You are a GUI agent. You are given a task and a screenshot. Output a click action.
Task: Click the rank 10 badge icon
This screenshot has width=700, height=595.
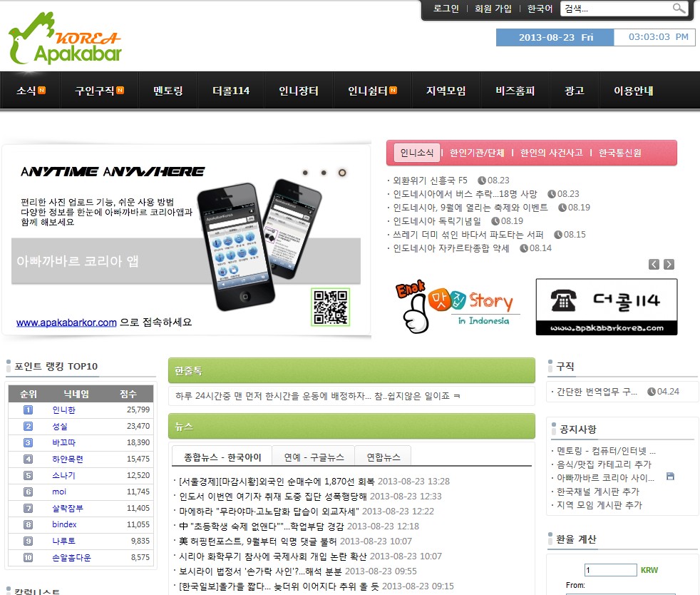(28, 557)
